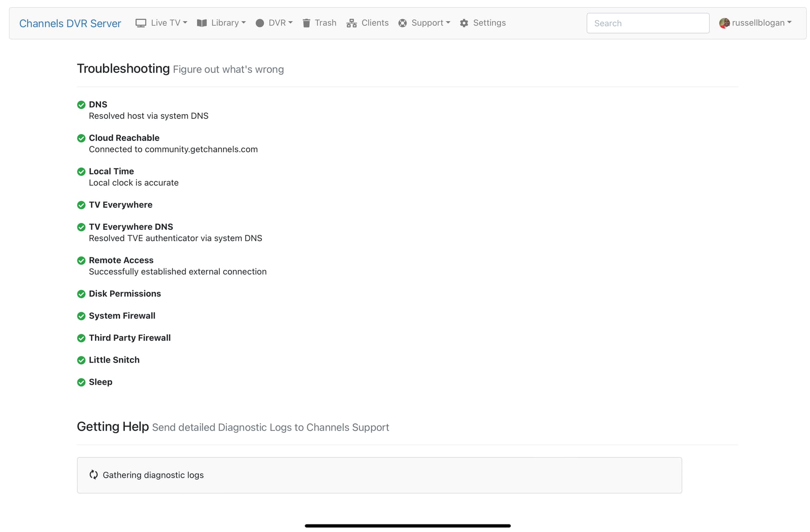Screen dimensions: 810x532
Task: Click the Gathering diagnostic logs box
Action: point(379,475)
